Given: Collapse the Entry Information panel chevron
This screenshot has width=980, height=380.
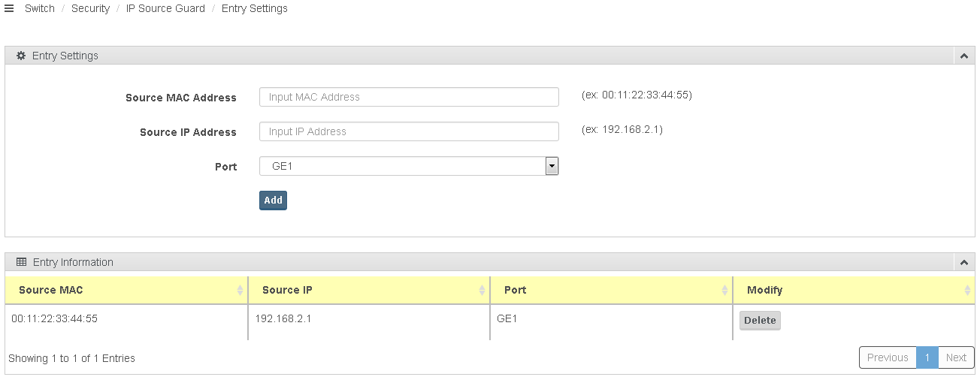Looking at the screenshot, I should point(963,263).
